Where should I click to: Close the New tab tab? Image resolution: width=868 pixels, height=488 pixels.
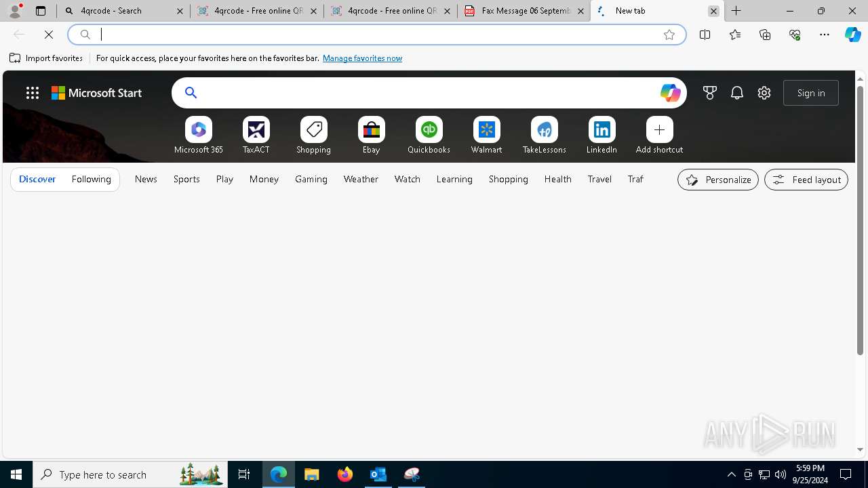(x=713, y=11)
